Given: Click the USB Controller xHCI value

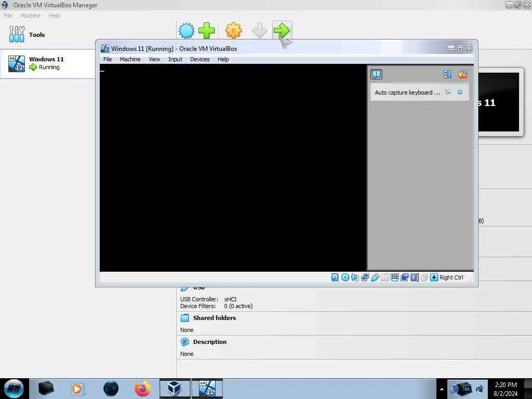Looking at the screenshot, I should click(x=230, y=299).
